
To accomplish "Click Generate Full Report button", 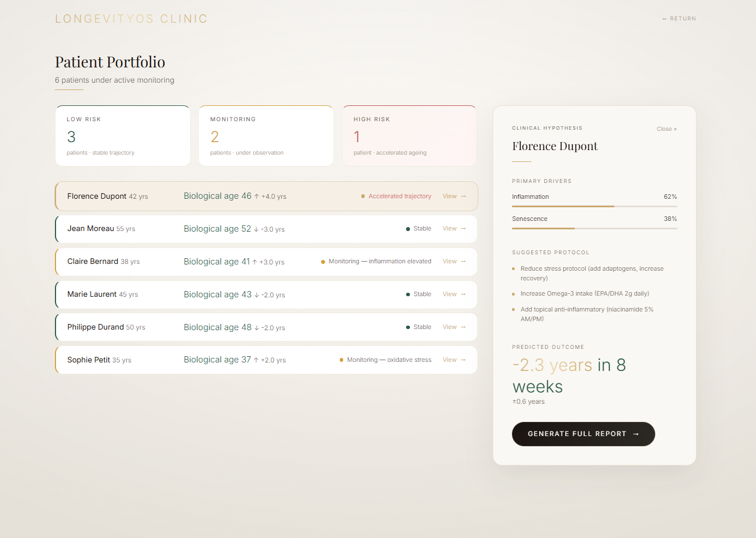I will point(583,434).
